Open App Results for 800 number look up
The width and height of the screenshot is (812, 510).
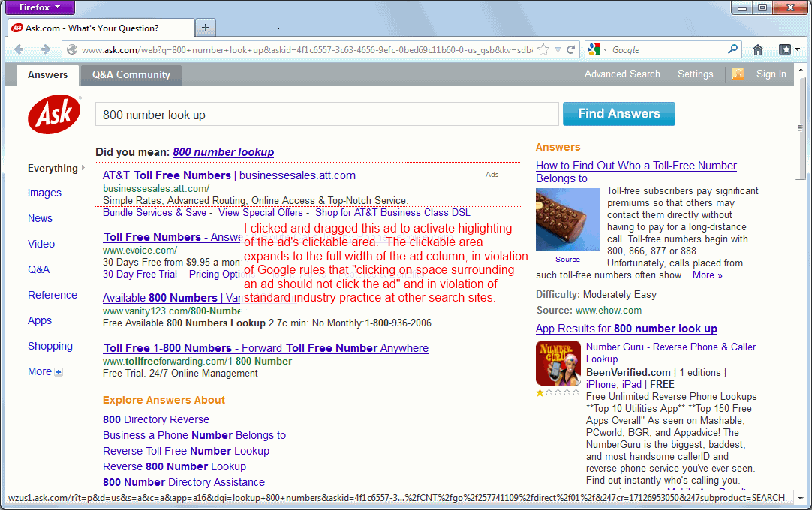[x=626, y=328]
